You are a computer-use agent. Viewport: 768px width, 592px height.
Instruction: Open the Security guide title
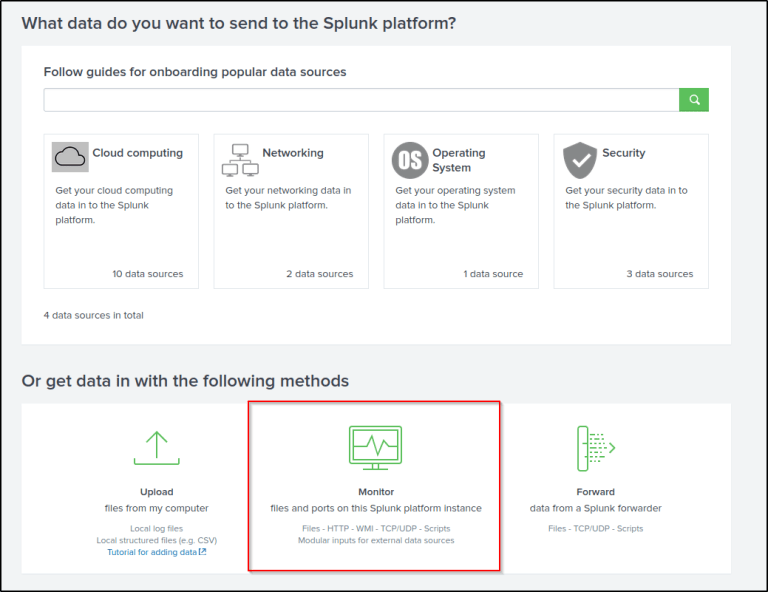(624, 153)
